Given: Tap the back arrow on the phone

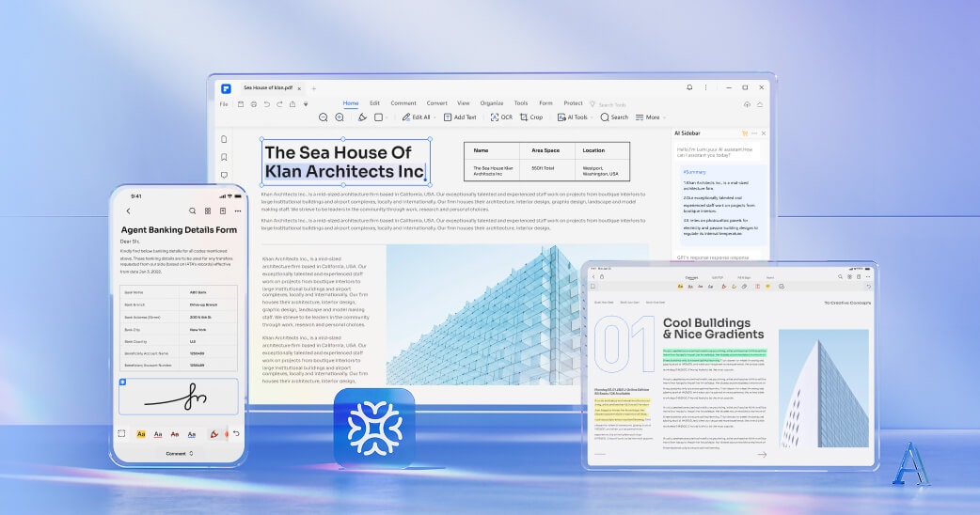Looking at the screenshot, I should [x=128, y=211].
